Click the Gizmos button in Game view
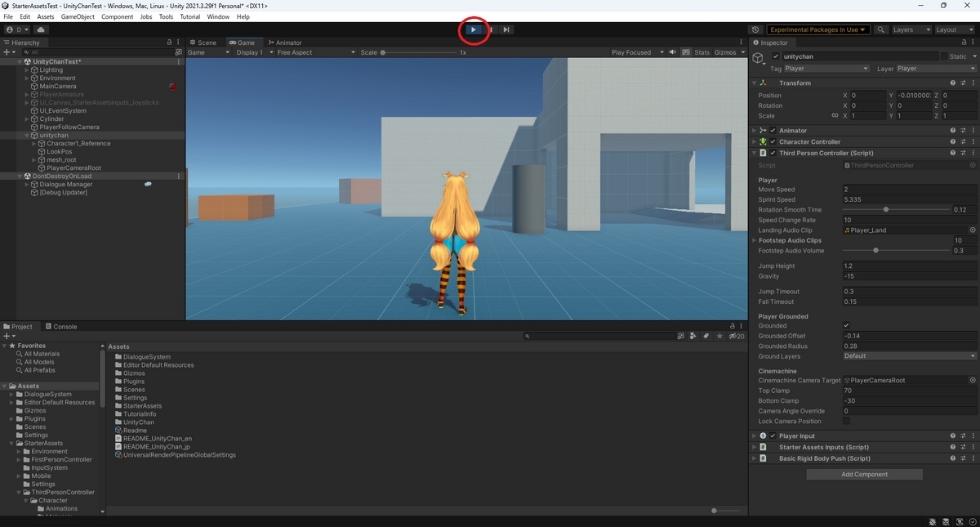Image resolution: width=980 pixels, height=527 pixels. 725,52
